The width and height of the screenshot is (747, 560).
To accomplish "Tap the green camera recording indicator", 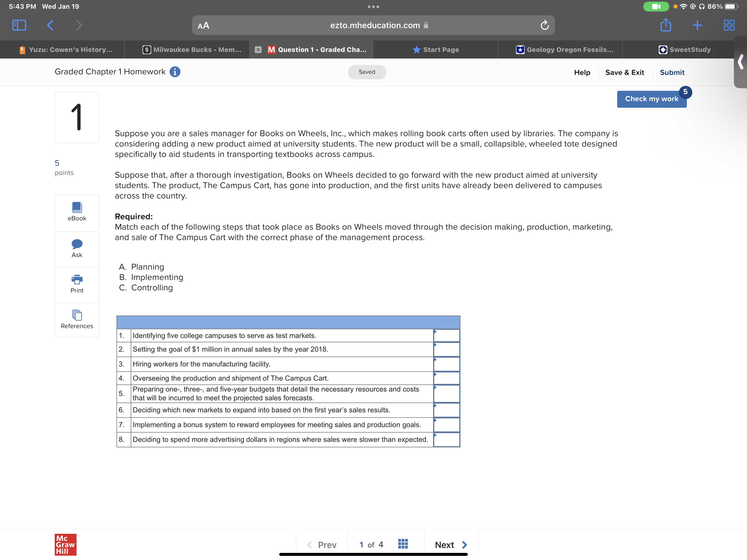I will pos(656,6).
